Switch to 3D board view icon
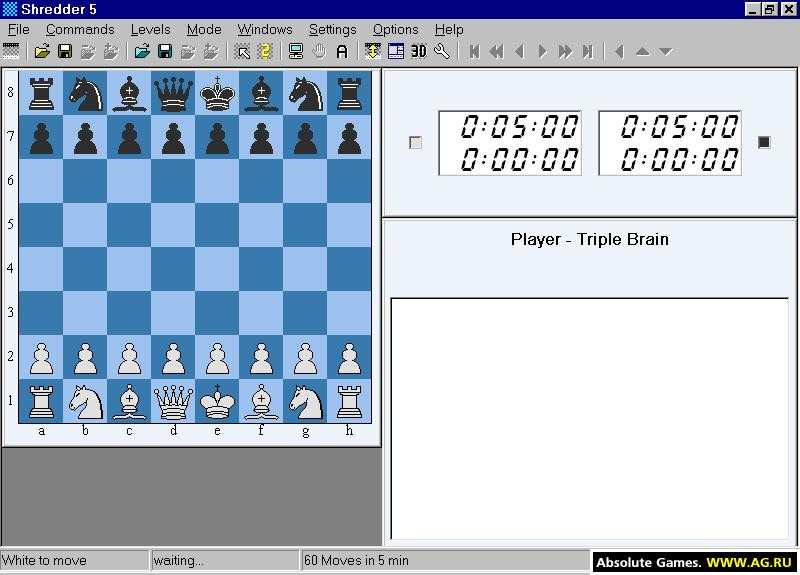The height and width of the screenshot is (575, 800). 419,52
